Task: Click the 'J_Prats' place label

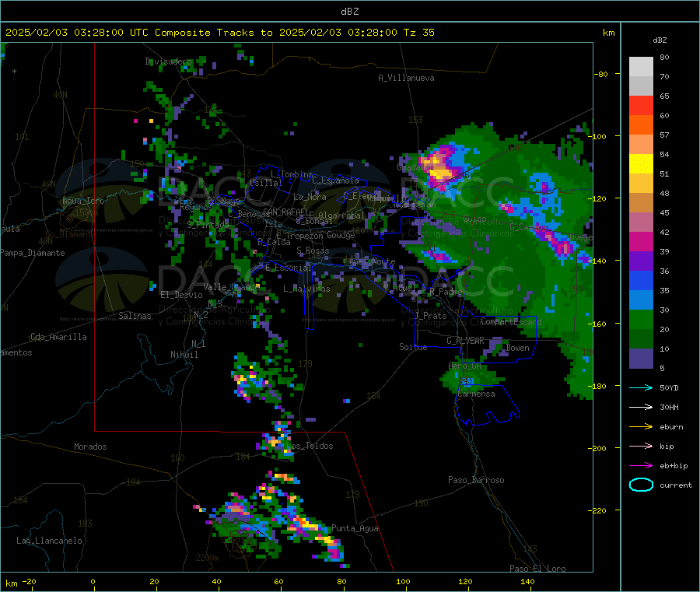Action: coord(430,316)
